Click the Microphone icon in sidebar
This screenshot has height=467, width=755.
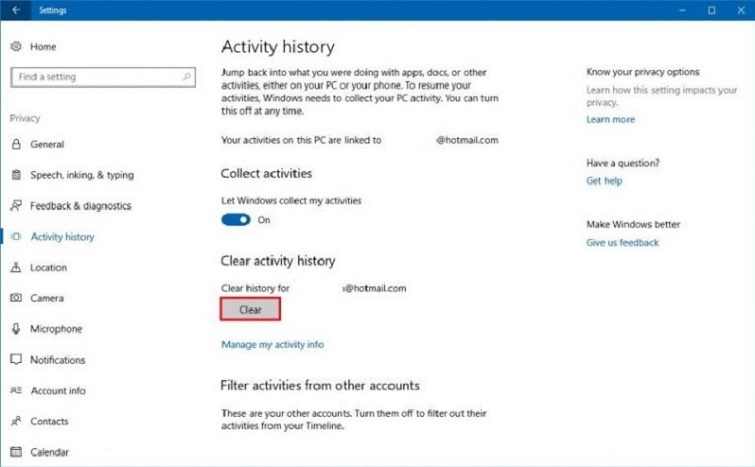click(x=16, y=329)
